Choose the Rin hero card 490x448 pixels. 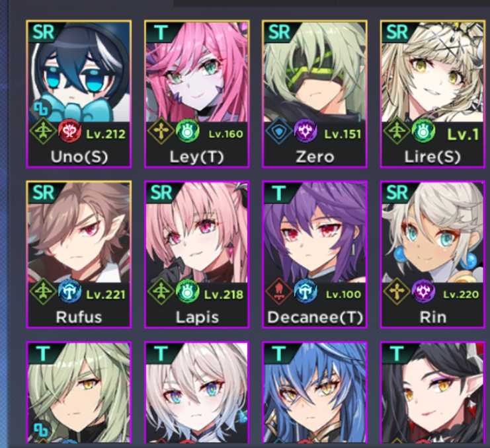(x=433, y=254)
